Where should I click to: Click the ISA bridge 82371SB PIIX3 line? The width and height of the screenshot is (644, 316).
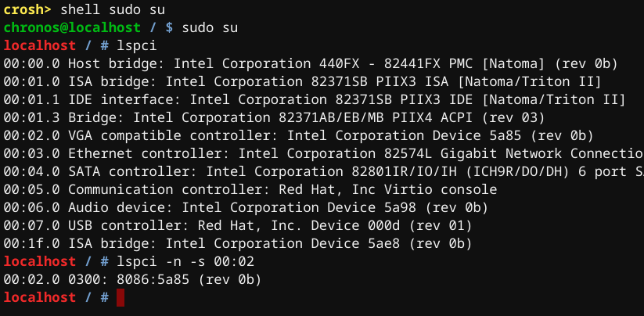(x=302, y=81)
